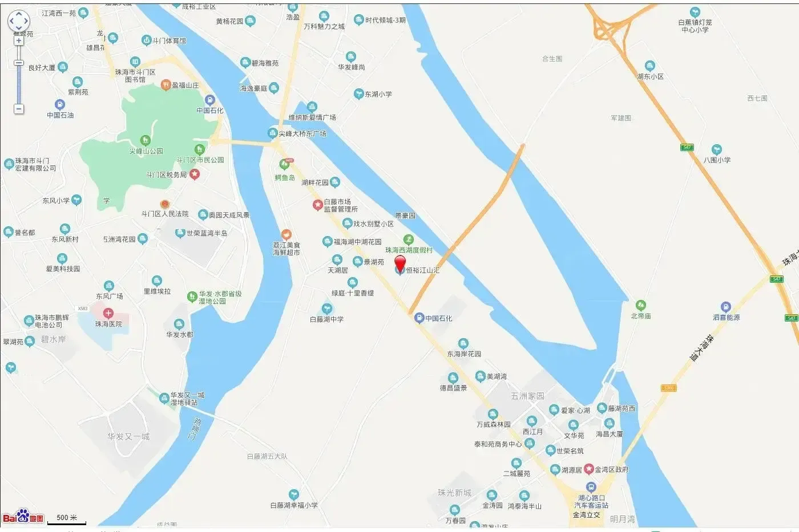Select the red location pin marker
Viewport: 799px width, 532px height.
point(400,265)
